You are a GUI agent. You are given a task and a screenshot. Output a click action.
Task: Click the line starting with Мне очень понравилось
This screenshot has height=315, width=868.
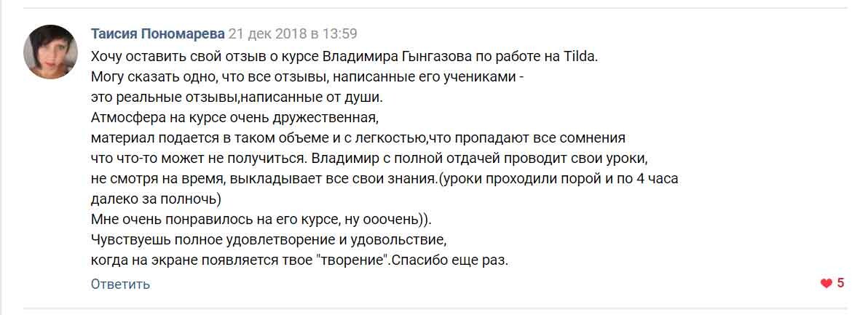coord(261,220)
